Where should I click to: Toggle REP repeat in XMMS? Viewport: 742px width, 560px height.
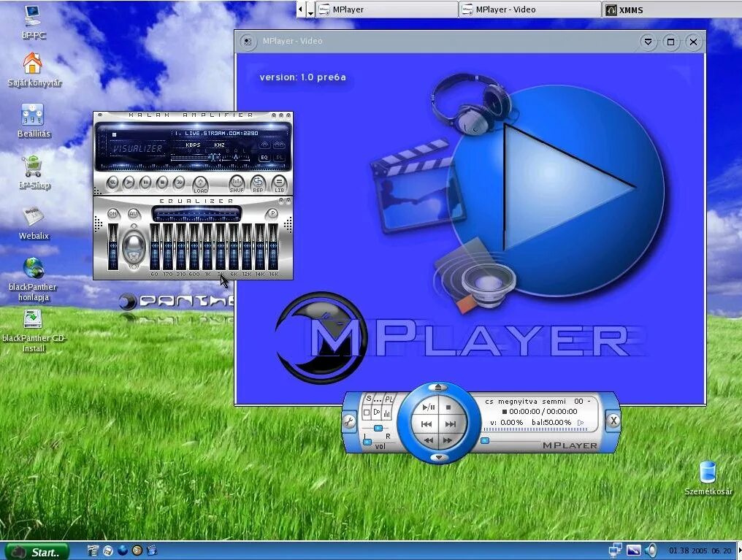click(x=258, y=183)
